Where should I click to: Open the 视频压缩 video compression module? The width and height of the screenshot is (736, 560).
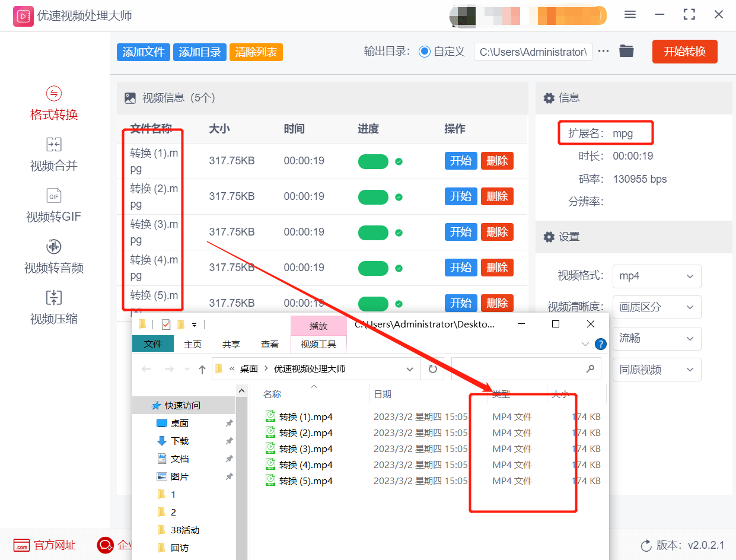tap(54, 308)
